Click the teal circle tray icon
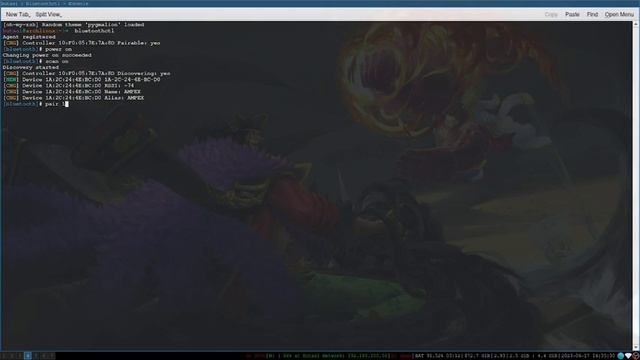640x360 pixels. (x=620, y=356)
